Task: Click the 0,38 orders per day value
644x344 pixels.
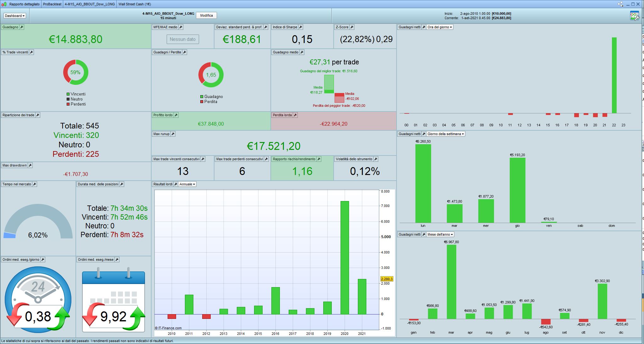Action: tap(38, 317)
